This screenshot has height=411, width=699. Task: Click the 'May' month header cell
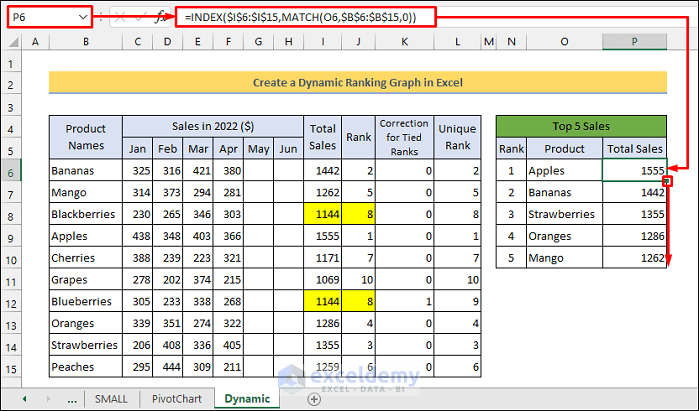(258, 148)
